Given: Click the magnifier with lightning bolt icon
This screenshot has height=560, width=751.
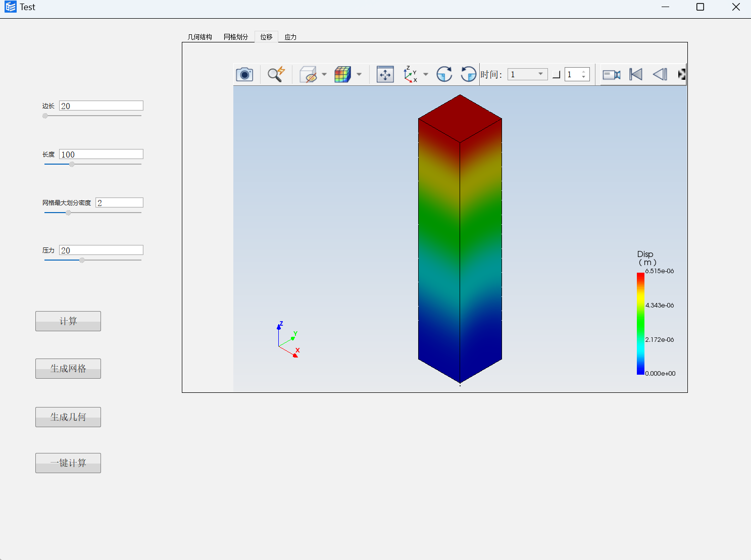Looking at the screenshot, I should 276,74.
